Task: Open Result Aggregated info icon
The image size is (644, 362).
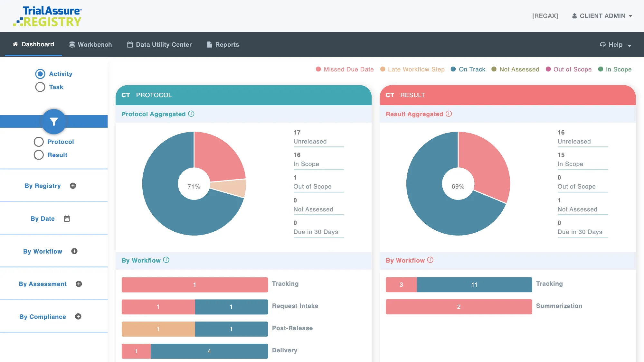Action: [x=449, y=114]
